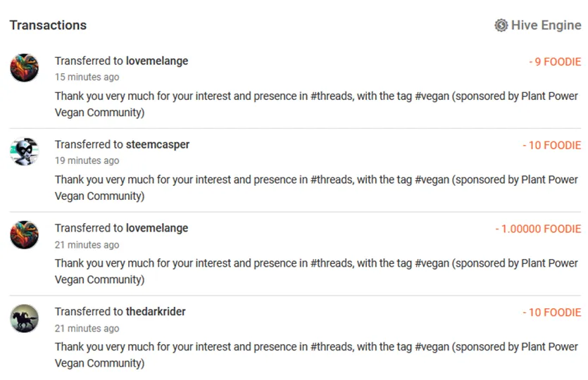Click lovemelange's avatar on the 1.00000 FOODIE transfer
Screen dimensions: 588x380
(24, 235)
